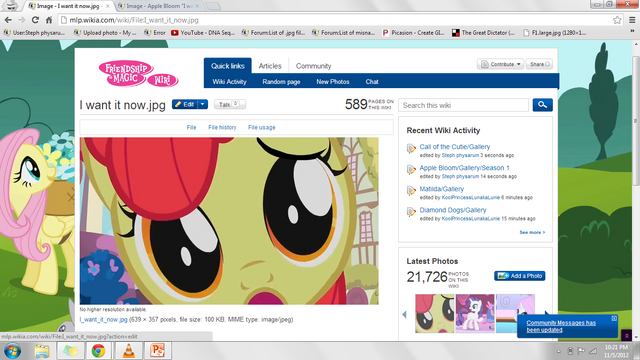
Task: Open VLC media player from taskbar
Action: [x=129, y=351]
